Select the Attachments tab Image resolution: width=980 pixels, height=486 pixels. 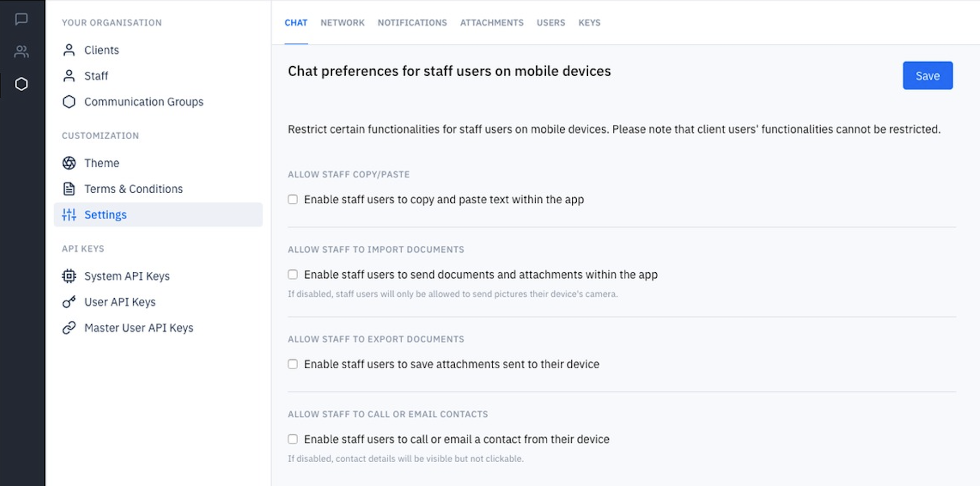tap(492, 23)
